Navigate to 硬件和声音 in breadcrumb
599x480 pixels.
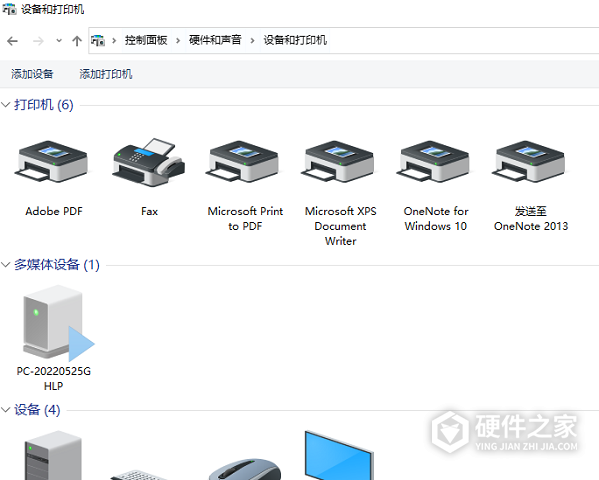click(x=215, y=40)
